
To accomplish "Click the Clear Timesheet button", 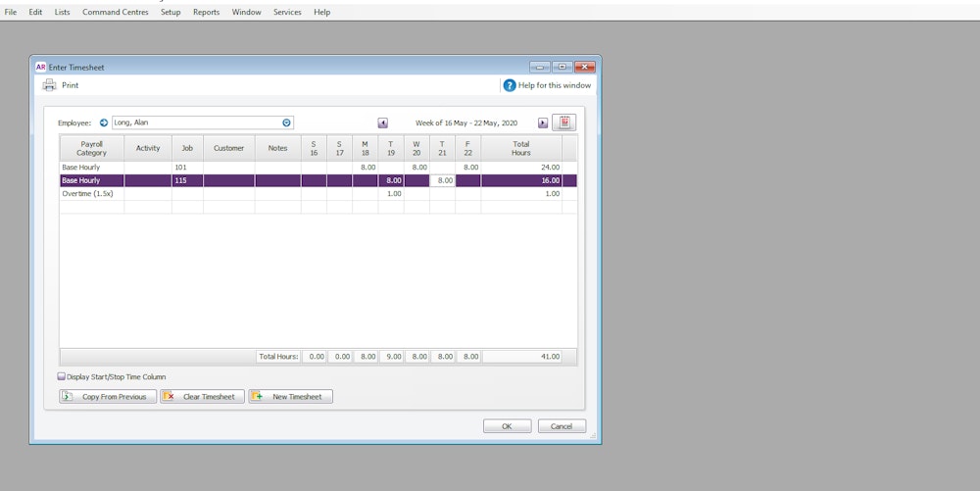I will pyautogui.click(x=202, y=397).
